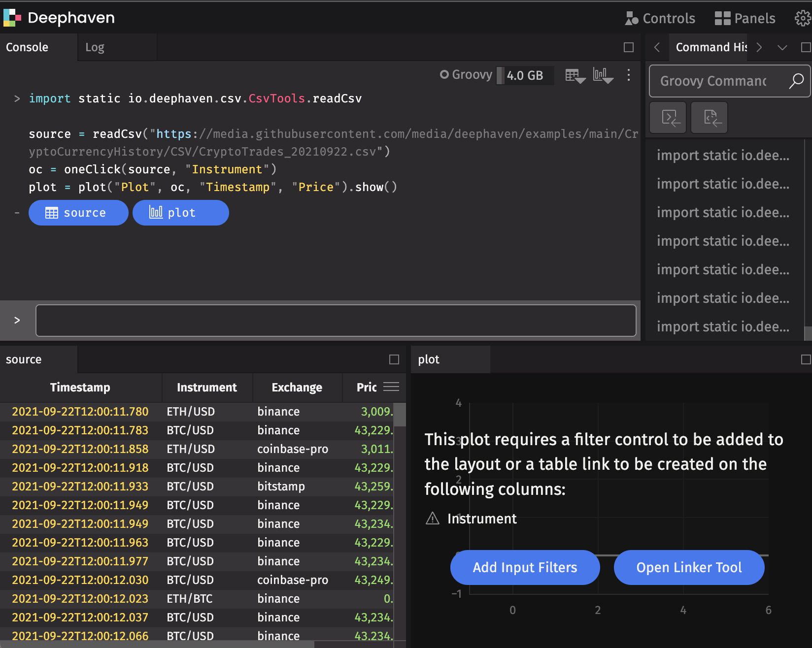Click the left arrow chevron beside Command History
The width and height of the screenshot is (812, 648).
[x=657, y=47]
